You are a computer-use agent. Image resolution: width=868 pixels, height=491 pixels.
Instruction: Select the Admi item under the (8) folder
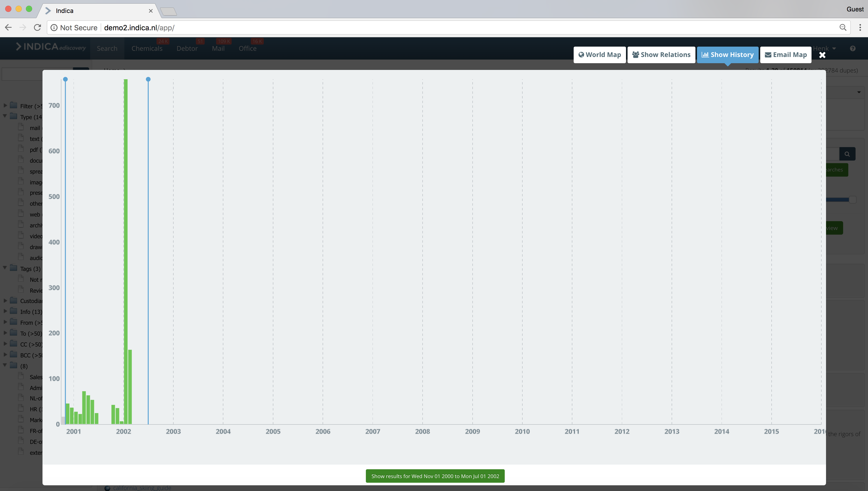click(x=36, y=388)
